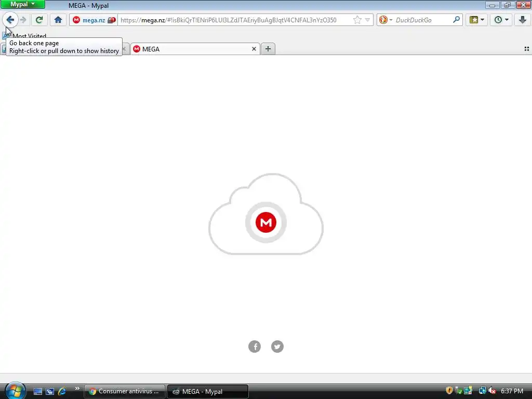Go back one page with the back arrow
This screenshot has width=532, height=399.
coord(10,20)
